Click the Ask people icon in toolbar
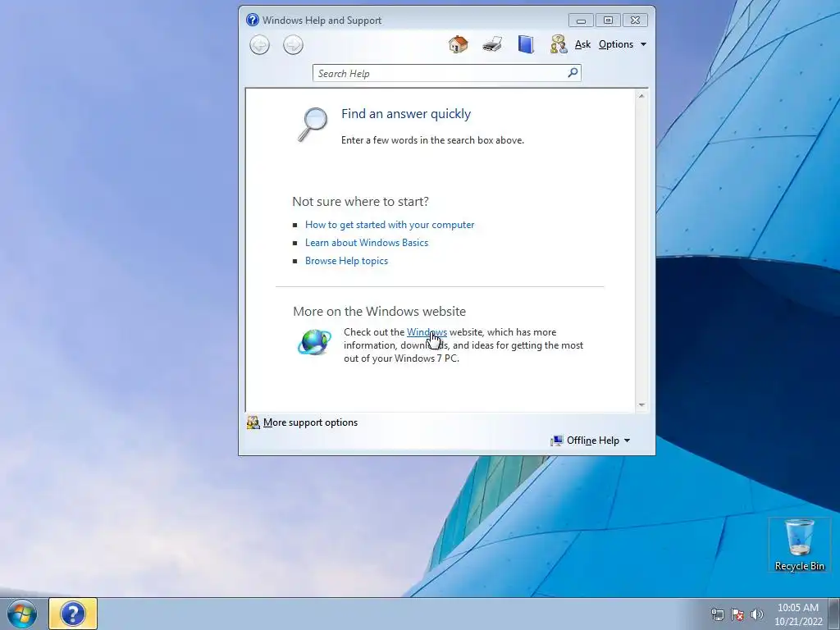 559,44
